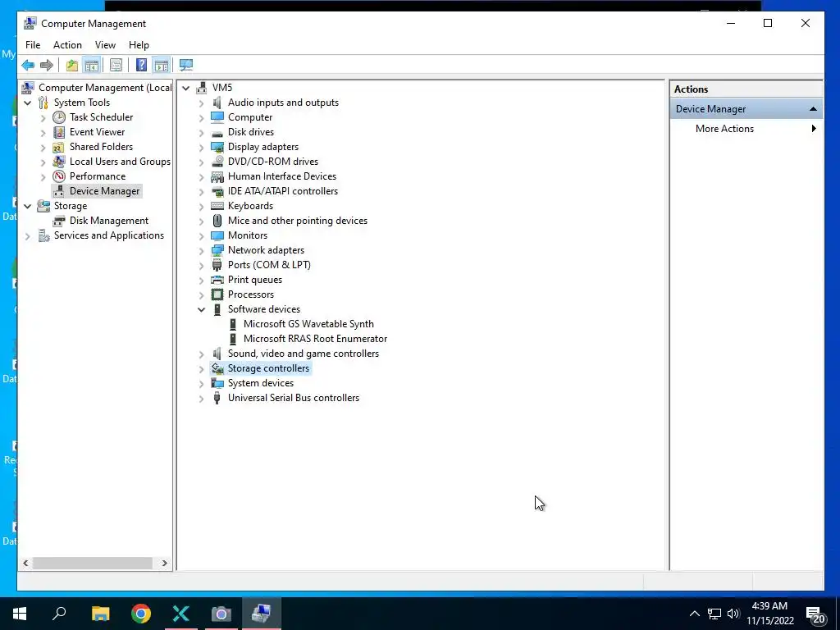
Task: Click the blue Help question mark icon
Action: click(141, 66)
